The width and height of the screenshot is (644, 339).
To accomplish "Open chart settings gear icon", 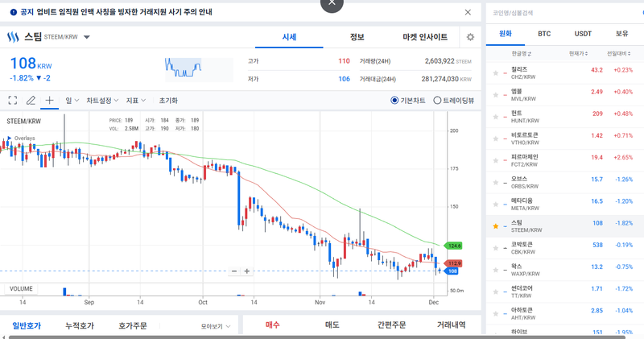I will point(470,37).
